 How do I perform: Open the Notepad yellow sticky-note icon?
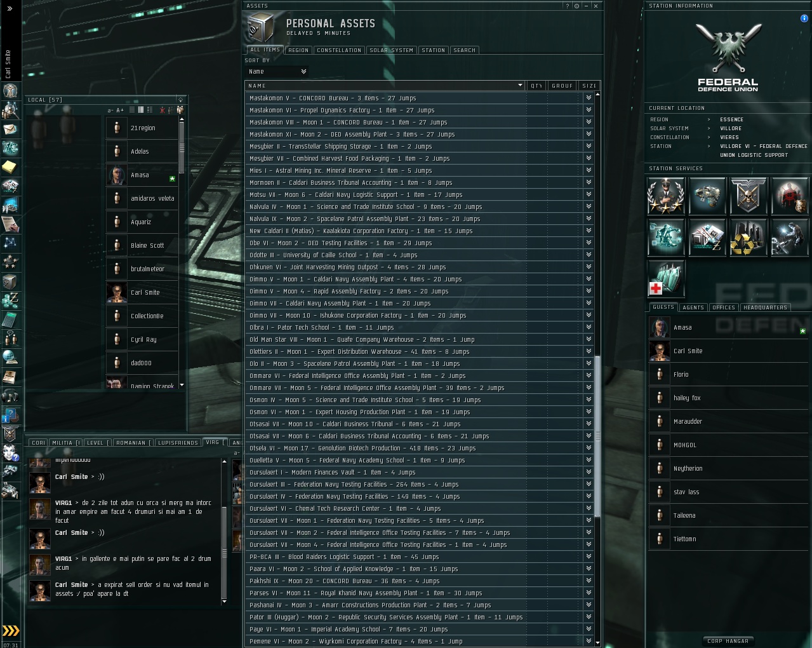pos(10,167)
